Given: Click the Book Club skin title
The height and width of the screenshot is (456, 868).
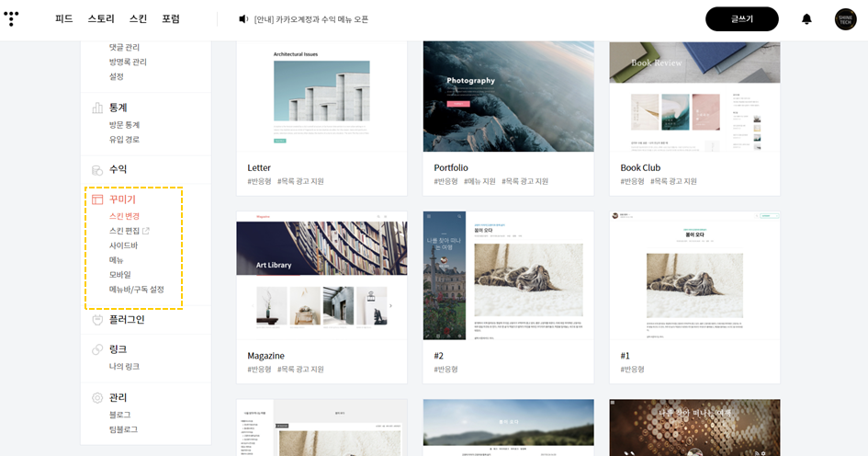Looking at the screenshot, I should point(640,167).
